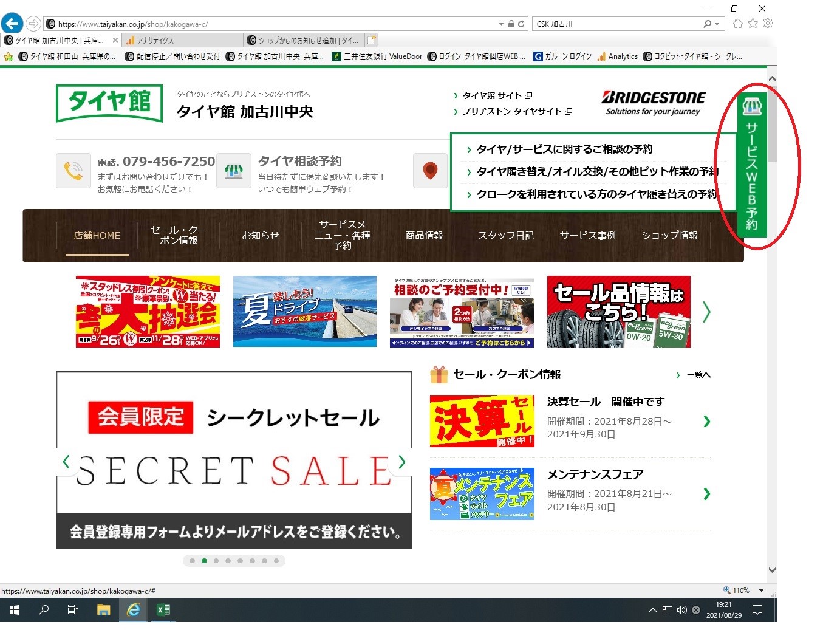Open the サービスWEB予約 green side tab
Screen dimensions: 840x630
coord(752,165)
